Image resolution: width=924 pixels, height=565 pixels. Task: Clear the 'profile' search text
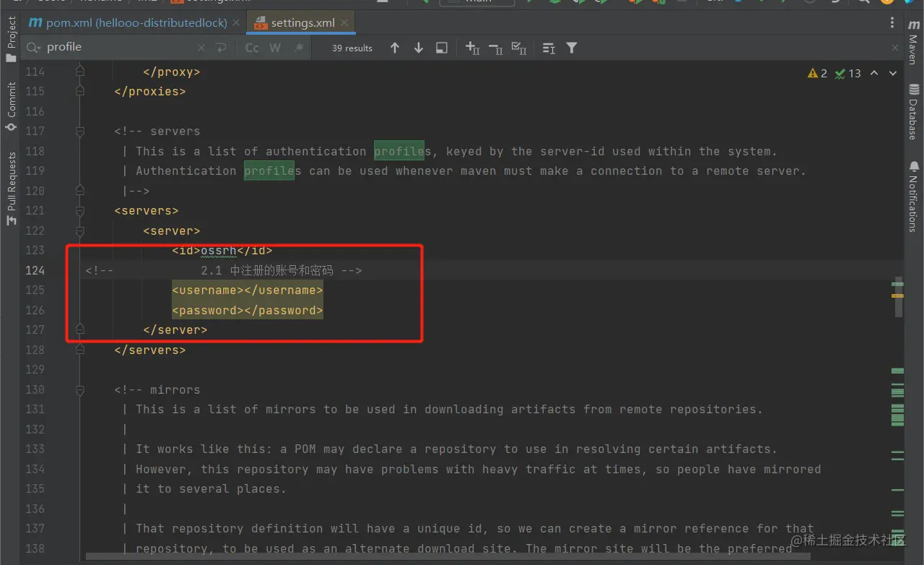[201, 48]
